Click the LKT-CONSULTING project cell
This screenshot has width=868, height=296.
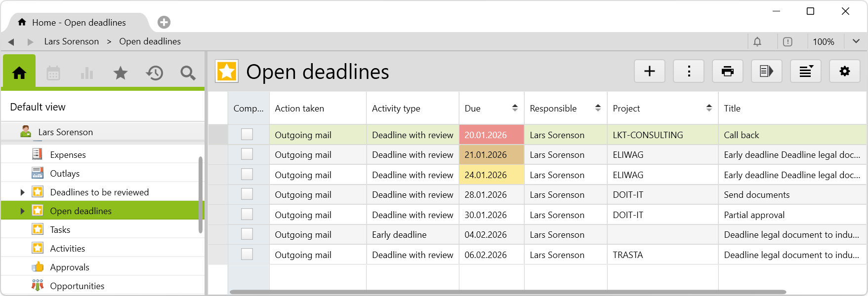(x=663, y=135)
